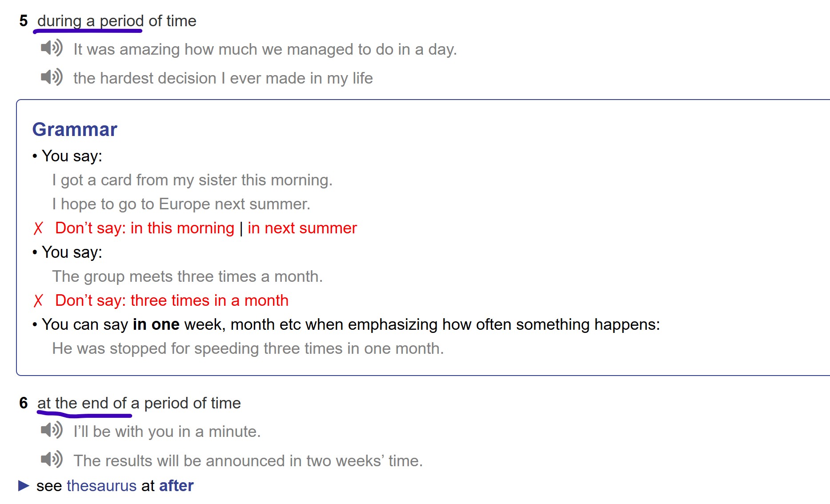Screen dimensions: 830x504
Task: Open the thesaurus link
Action: (101, 486)
